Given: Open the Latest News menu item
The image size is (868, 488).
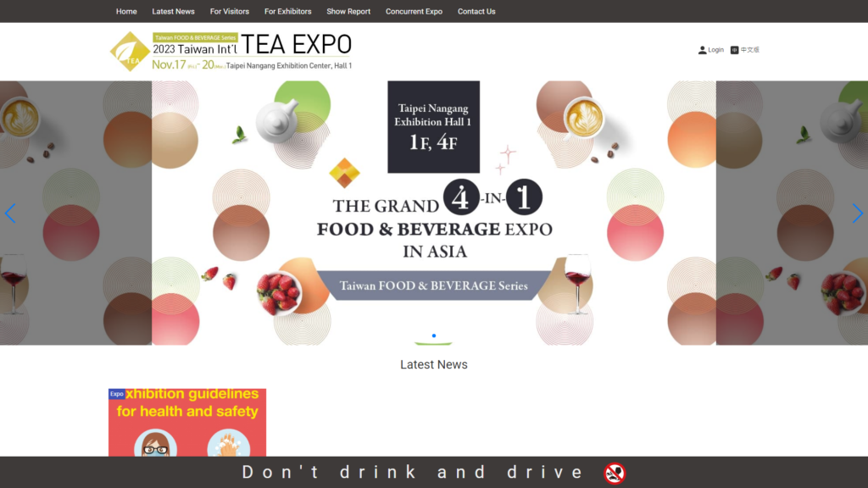Looking at the screenshot, I should [173, 12].
